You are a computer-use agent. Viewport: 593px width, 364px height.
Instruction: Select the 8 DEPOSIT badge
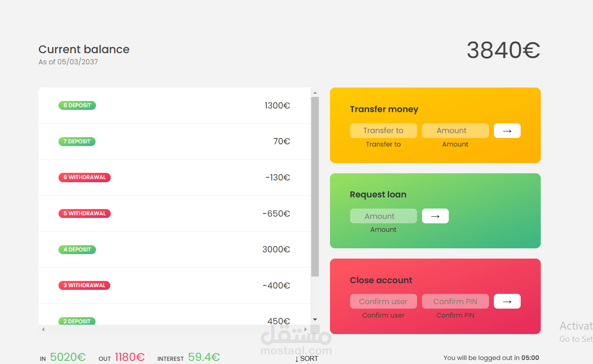[x=77, y=105]
